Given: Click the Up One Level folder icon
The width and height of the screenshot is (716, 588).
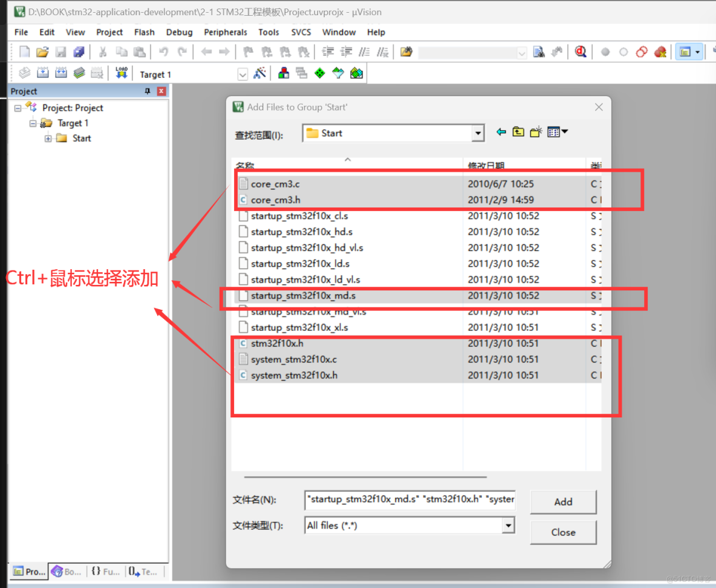Looking at the screenshot, I should click(518, 132).
